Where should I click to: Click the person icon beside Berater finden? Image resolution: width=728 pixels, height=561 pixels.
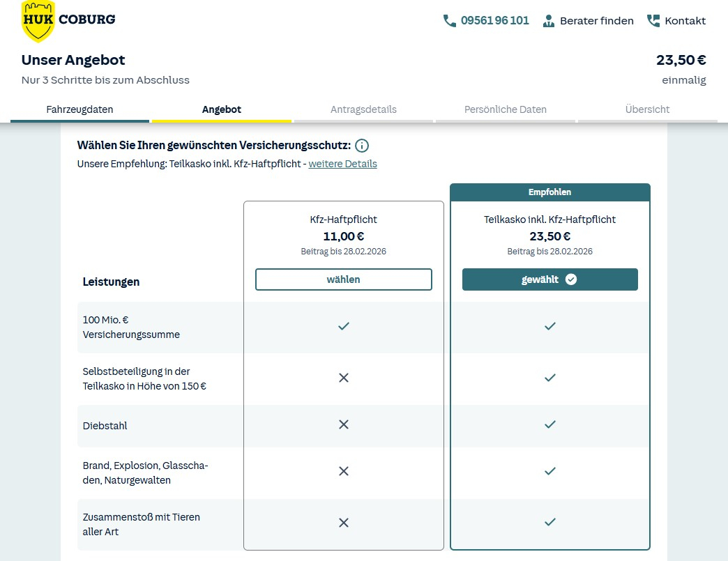(x=549, y=21)
